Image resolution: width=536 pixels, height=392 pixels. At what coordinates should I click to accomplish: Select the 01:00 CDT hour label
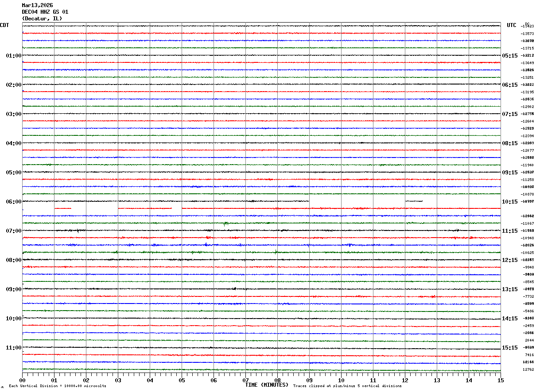[x=14, y=56]
